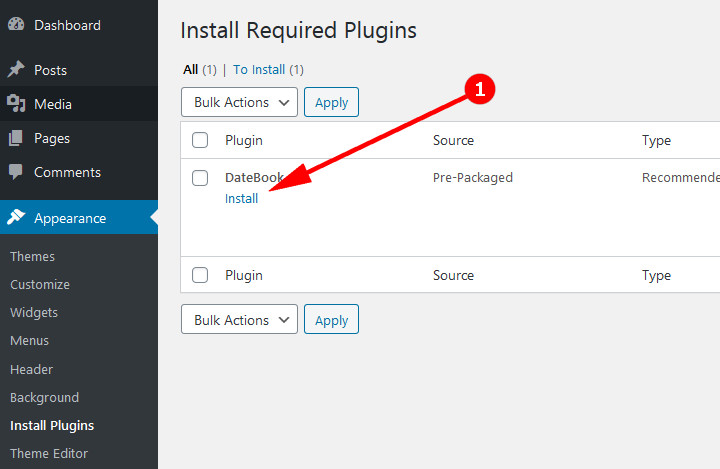Image resolution: width=720 pixels, height=469 pixels.
Task: Open the Themes submenu item
Action: (x=32, y=256)
